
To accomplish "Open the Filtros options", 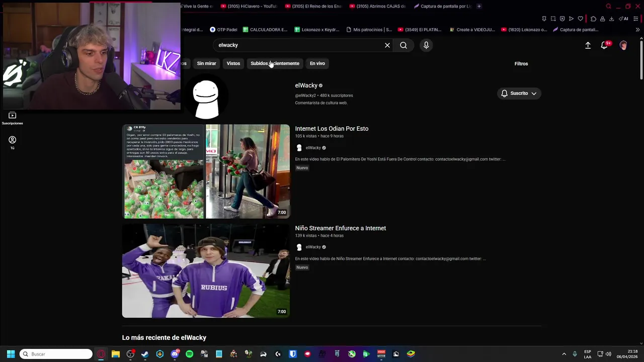I will click(x=521, y=64).
